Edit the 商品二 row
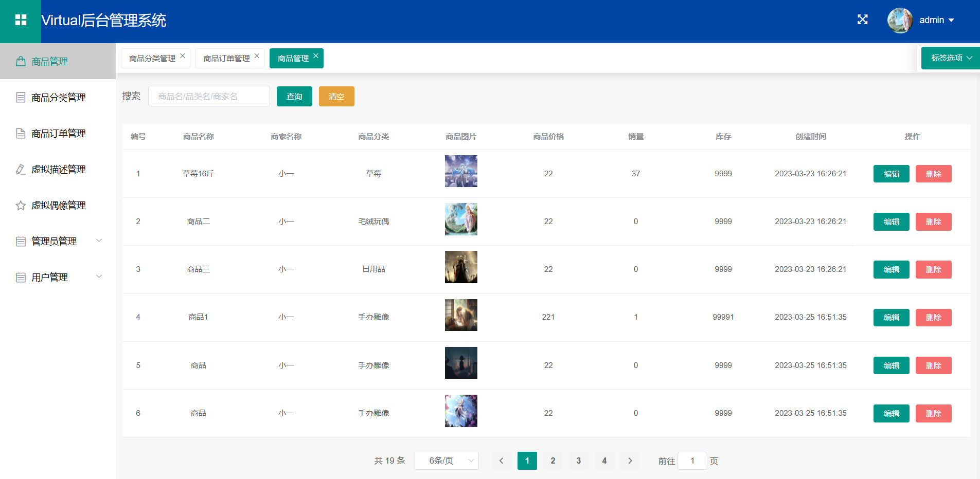 coord(891,222)
